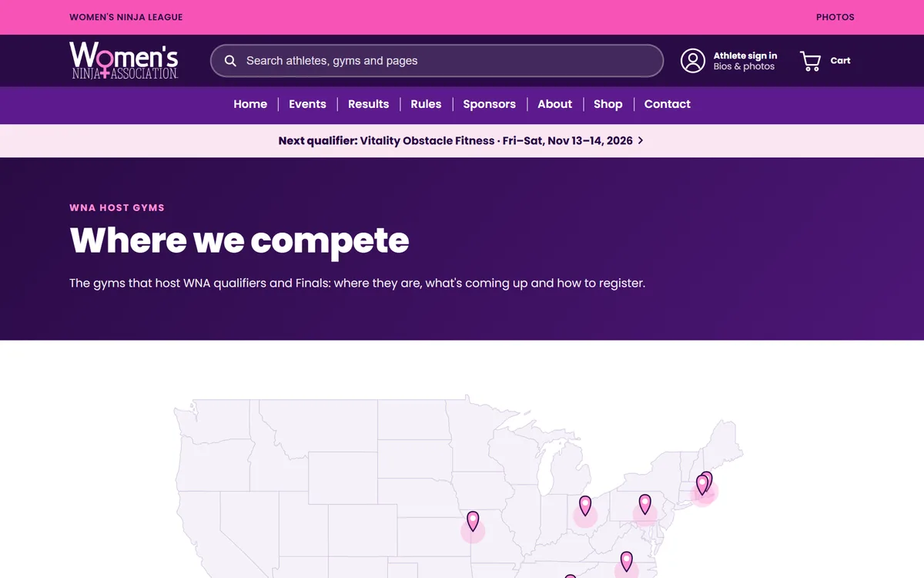This screenshot has width=924, height=578.
Task: Select the map pin in Ohio
Action: pyautogui.click(x=585, y=506)
